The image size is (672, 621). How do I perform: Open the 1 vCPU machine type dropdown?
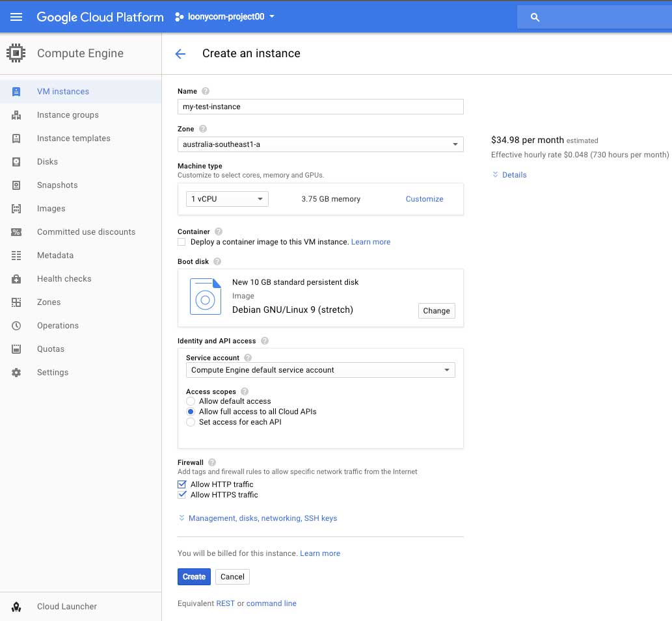[226, 199]
